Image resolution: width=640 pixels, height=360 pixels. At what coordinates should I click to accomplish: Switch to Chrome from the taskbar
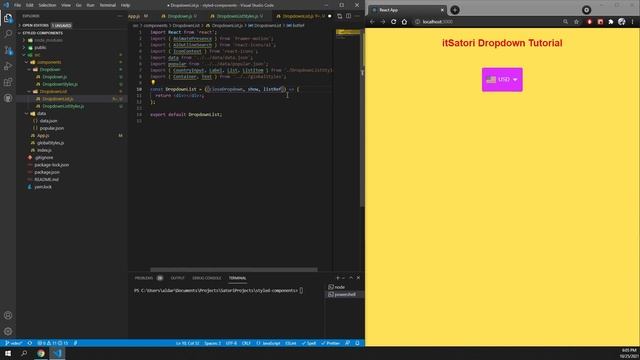tap(41, 353)
